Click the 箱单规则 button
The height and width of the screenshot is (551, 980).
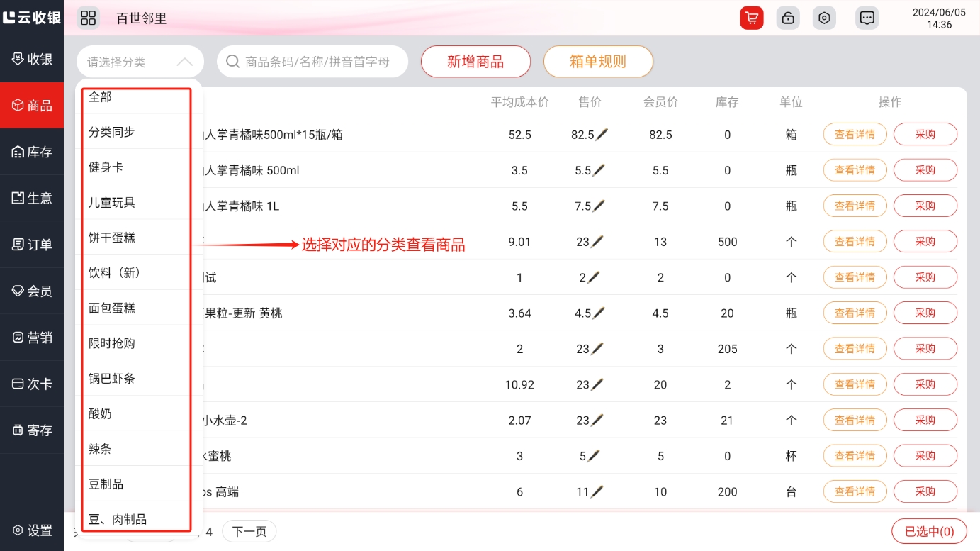[x=598, y=62]
